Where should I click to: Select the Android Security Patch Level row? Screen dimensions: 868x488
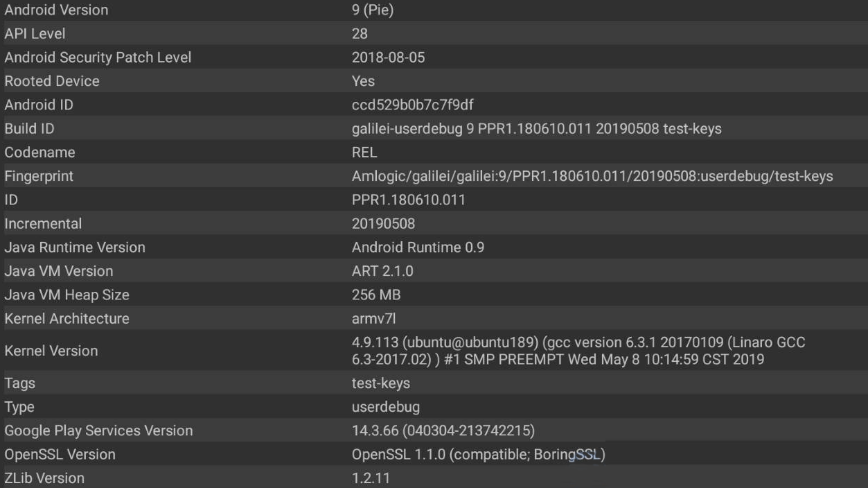coord(434,58)
